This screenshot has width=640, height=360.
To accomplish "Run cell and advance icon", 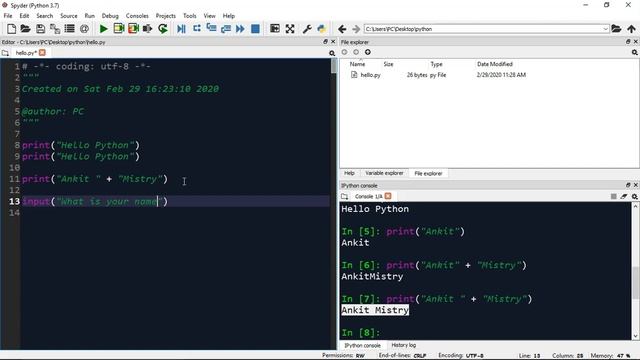I will [133, 29].
